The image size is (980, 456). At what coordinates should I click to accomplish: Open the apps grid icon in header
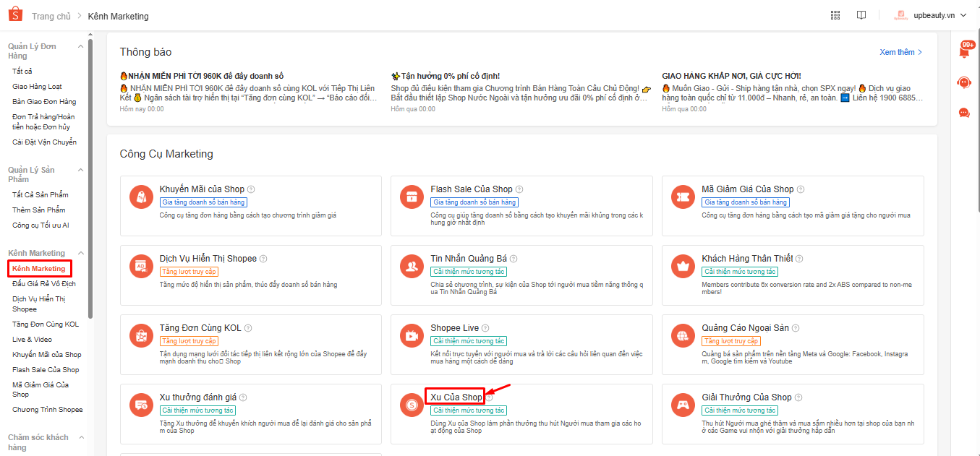(x=835, y=15)
